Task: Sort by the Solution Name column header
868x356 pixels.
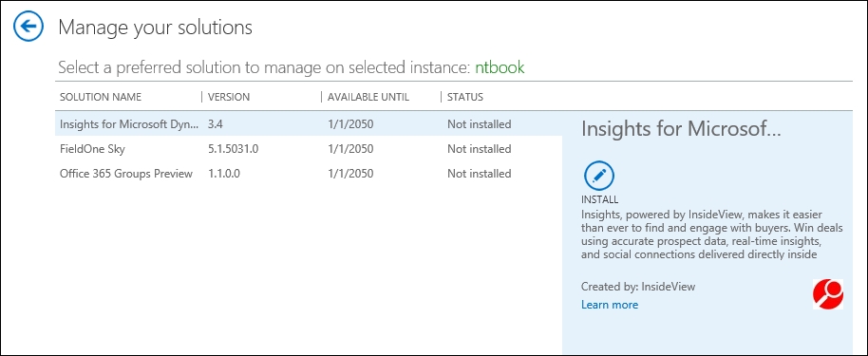Action: click(101, 97)
